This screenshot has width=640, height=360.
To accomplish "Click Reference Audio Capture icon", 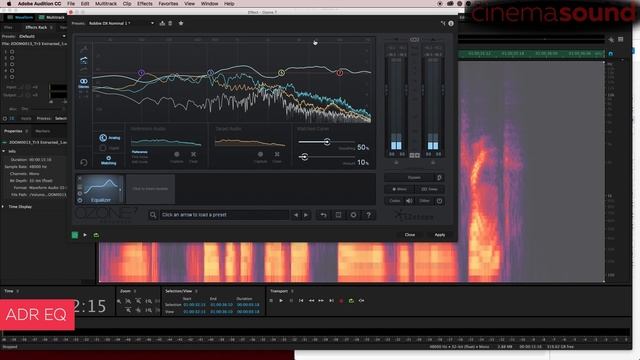I will 177,154.
